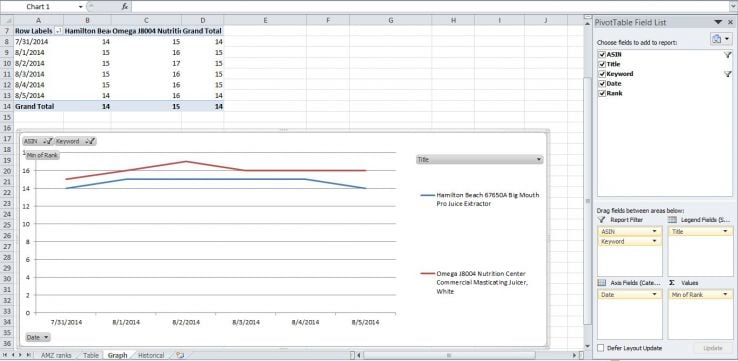Open the Row Labels filter button
Image resolution: width=738 pixels, height=361 pixels.
(x=58, y=31)
